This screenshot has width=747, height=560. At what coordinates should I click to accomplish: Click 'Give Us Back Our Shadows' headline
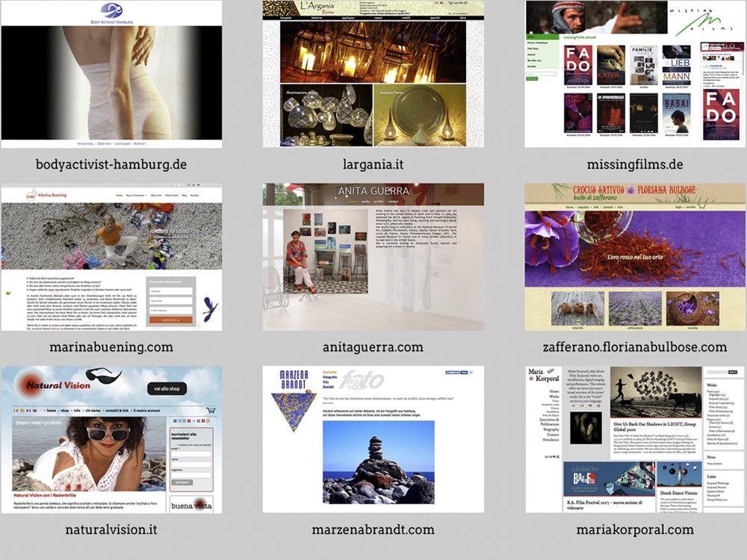click(x=654, y=426)
